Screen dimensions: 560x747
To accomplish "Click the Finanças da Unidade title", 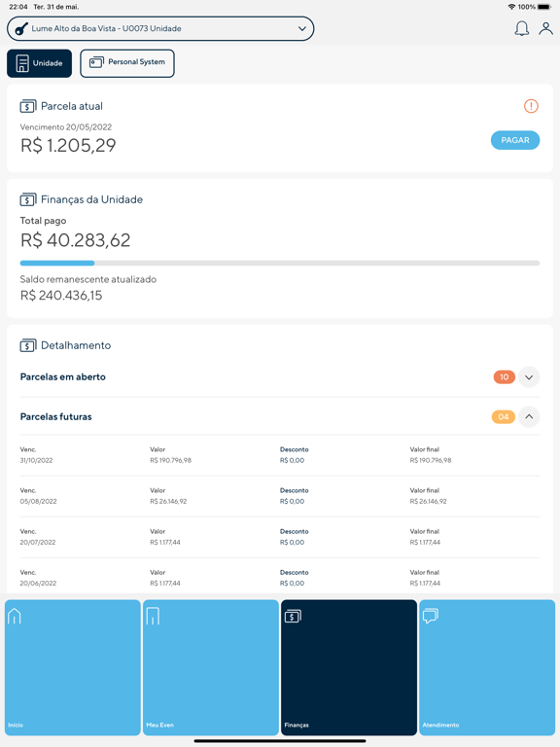I will pos(92,199).
